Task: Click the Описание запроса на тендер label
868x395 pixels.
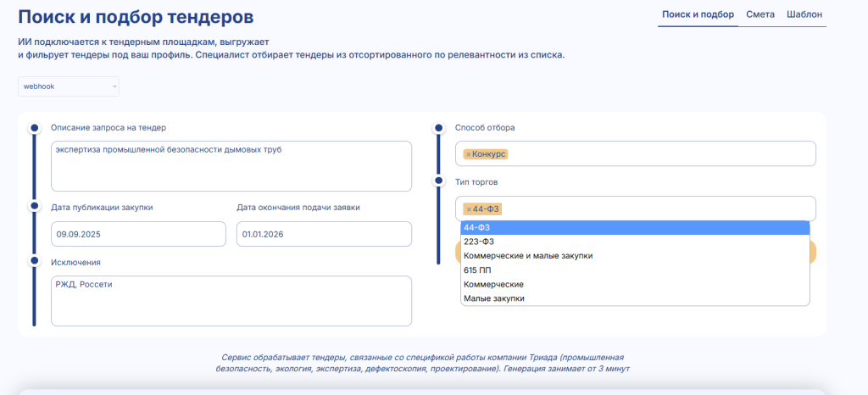Action: [x=108, y=128]
